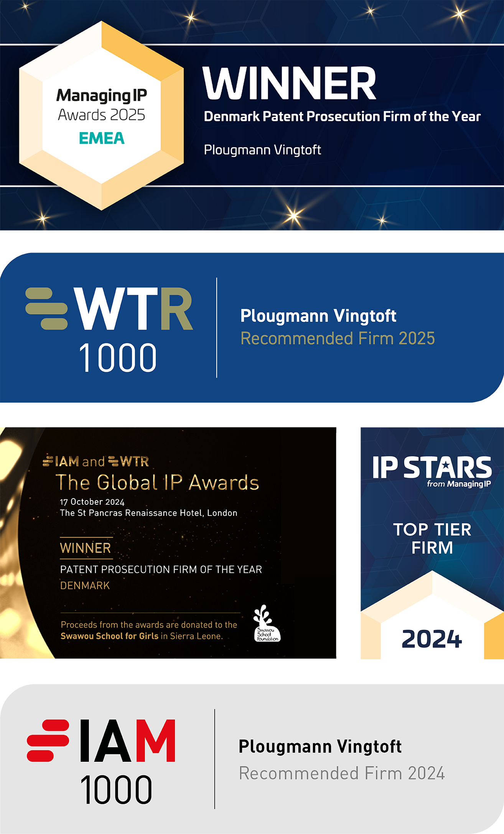This screenshot has width=504, height=834.
Task: Click 'Recommended Firm 2025' text
Action: (x=338, y=339)
